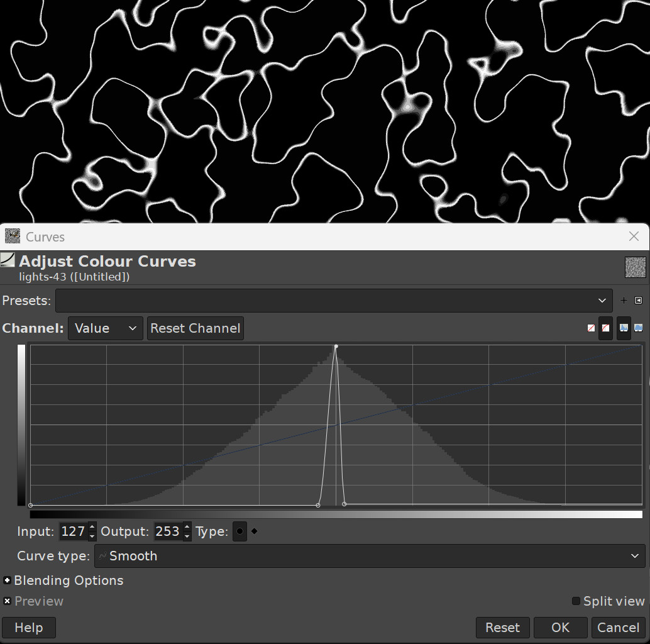The height and width of the screenshot is (644, 650).
Task: Click the plus icon to save preset
Action: [624, 301]
